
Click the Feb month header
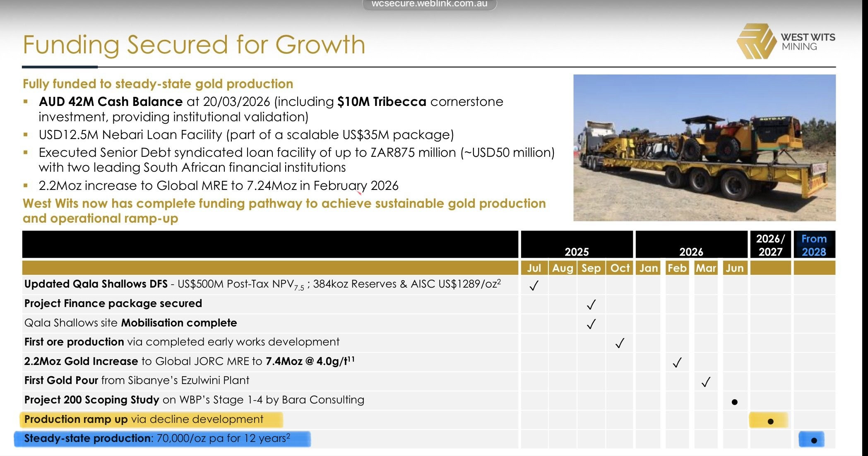point(677,268)
